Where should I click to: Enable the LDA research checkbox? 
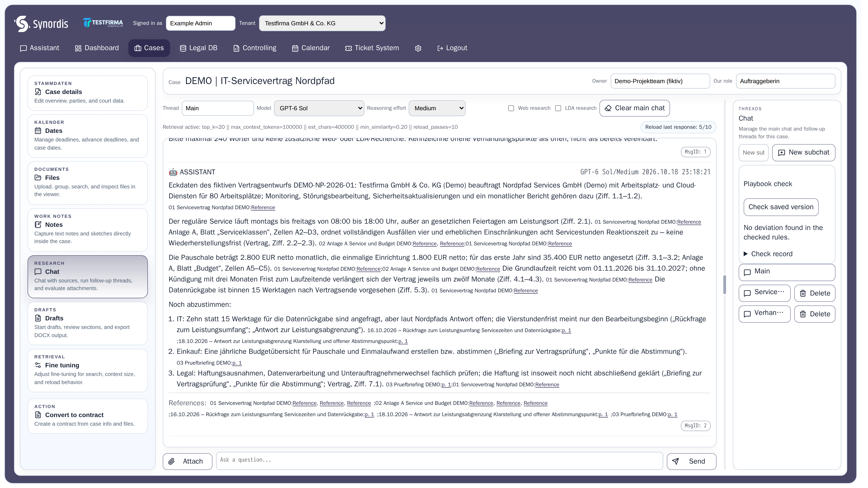562,109
